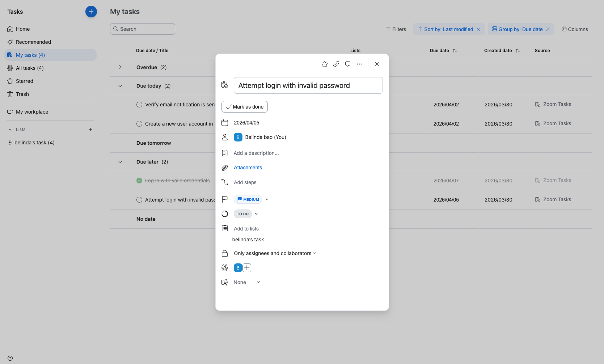
Task: Remove the Group by Due date chip
Action: pyautogui.click(x=548, y=29)
